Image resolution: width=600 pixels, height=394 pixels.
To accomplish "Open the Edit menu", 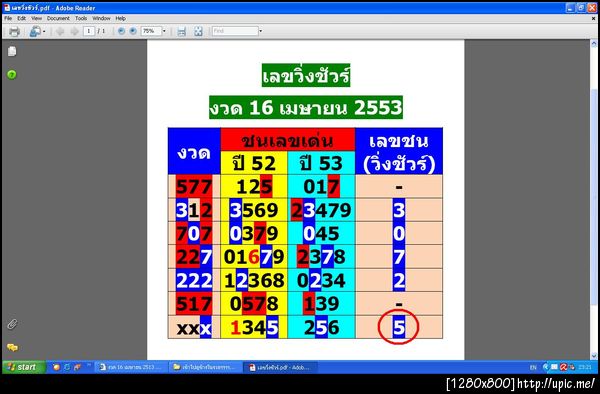I will (x=21, y=18).
